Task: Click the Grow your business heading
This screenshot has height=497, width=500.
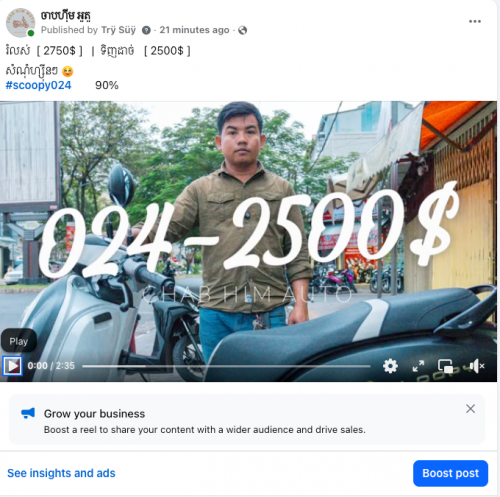Action: click(94, 414)
